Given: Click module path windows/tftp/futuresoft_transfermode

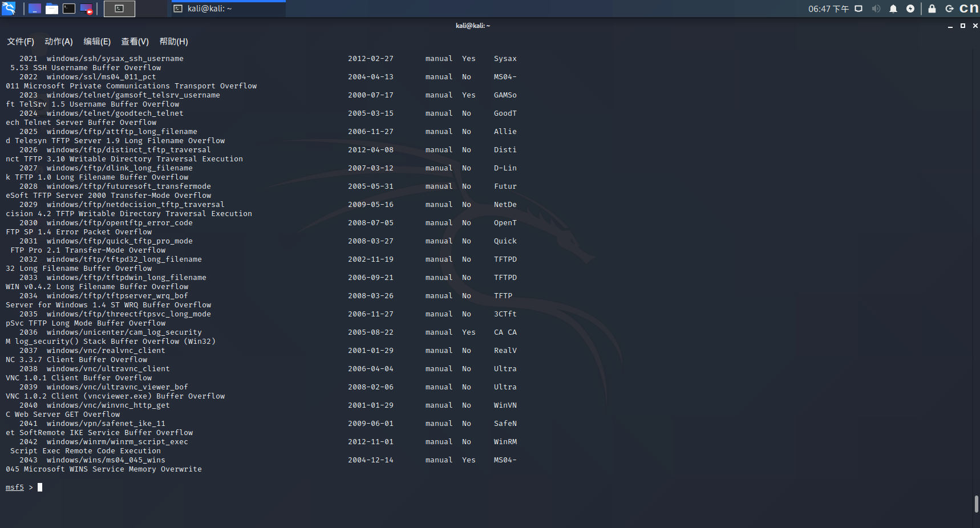Looking at the screenshot, I should pos(129,186).
